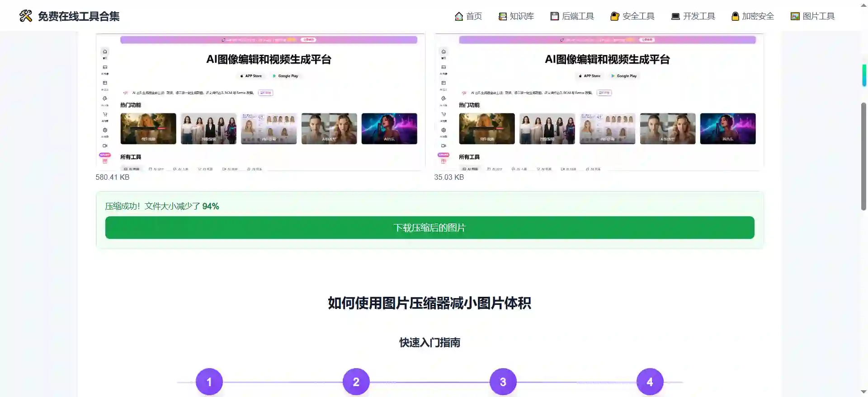Click the compressed image preview (35.03 KB)
This screenshot has width=868, height=397.
(x=599, y=102)
